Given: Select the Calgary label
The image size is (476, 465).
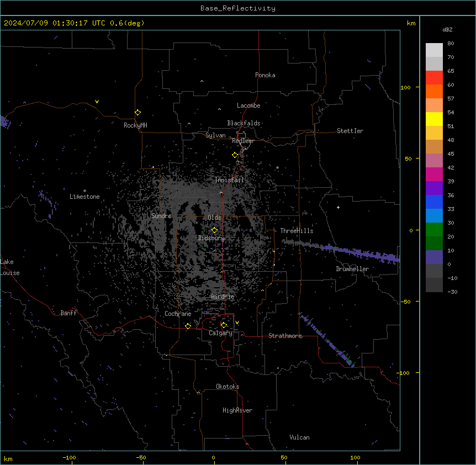Looking at the screenshot, I should [220, 333].
